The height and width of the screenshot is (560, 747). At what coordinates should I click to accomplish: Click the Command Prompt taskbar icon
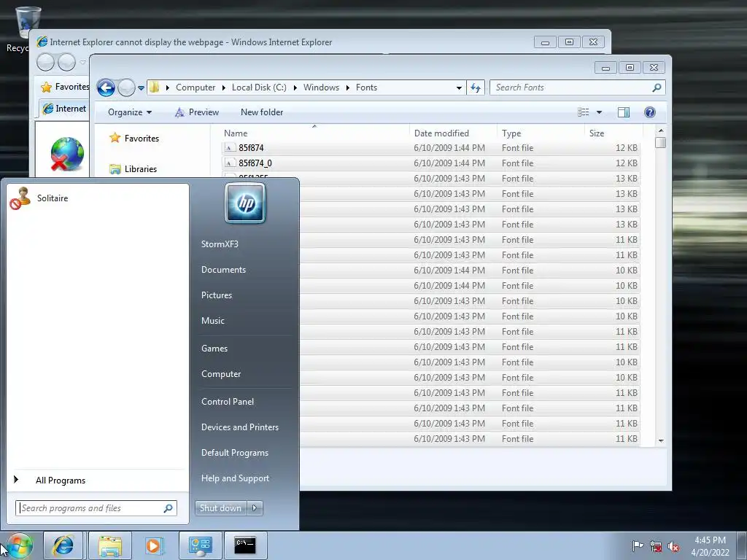245,545
